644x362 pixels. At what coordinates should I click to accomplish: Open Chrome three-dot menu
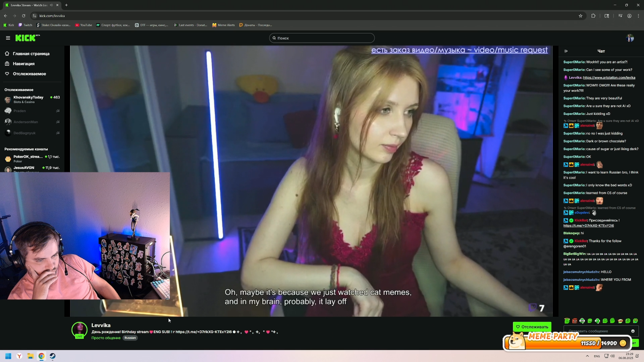click(638, 16)
